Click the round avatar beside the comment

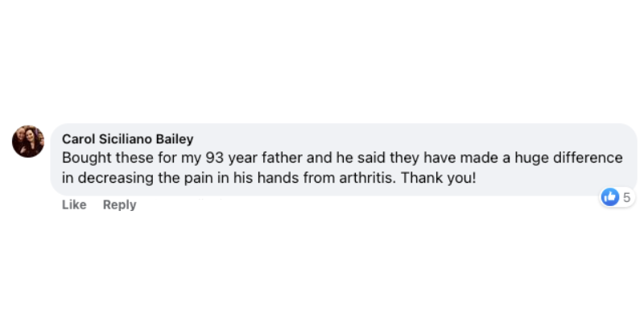[x=28, y=142]
